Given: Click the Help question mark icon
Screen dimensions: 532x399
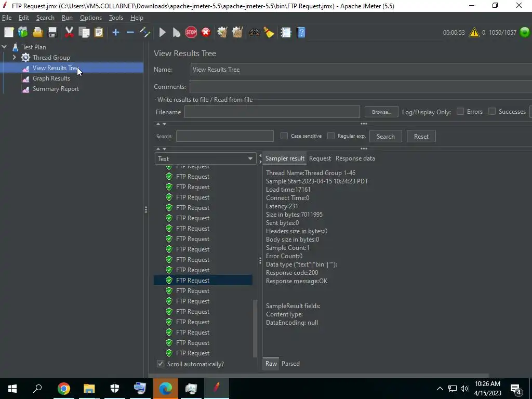Looking at the screenshot, I should (301, 33).
